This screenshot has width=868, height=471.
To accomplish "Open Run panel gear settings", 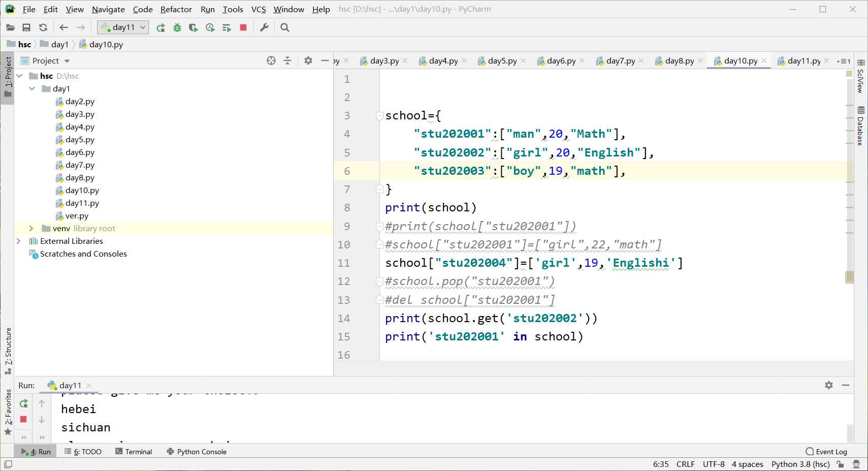I will pyautogui.click(x=829, y=385).
